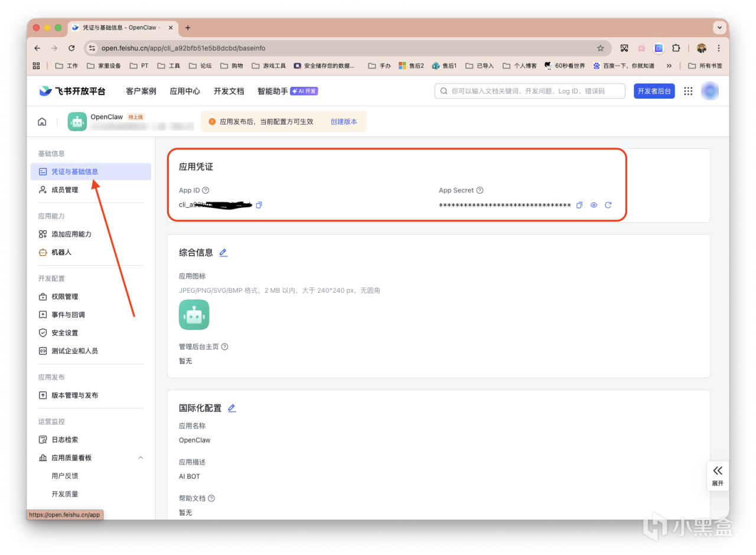Go to the home icon in the app header
The height and width of the screenshot is (555, 756).
(42, 122)
